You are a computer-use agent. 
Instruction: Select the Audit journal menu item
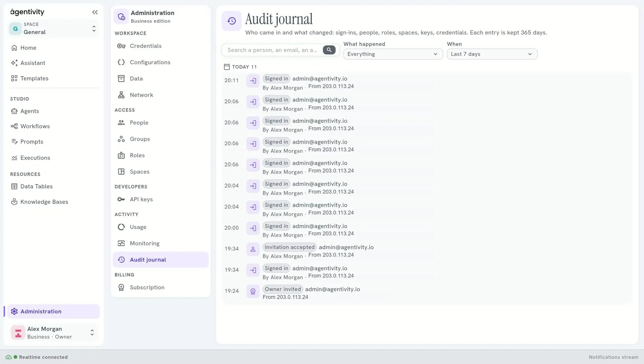[x=161, y=260]
